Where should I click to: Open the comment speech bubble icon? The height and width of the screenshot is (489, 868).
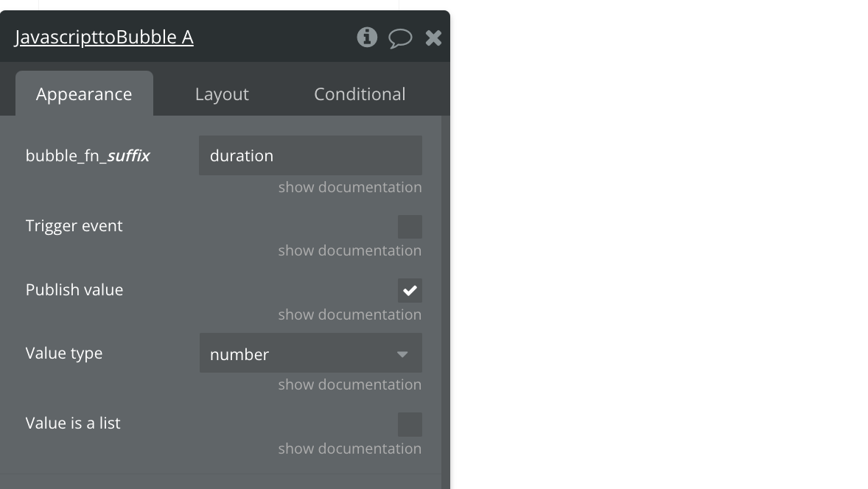pos(399,38)
